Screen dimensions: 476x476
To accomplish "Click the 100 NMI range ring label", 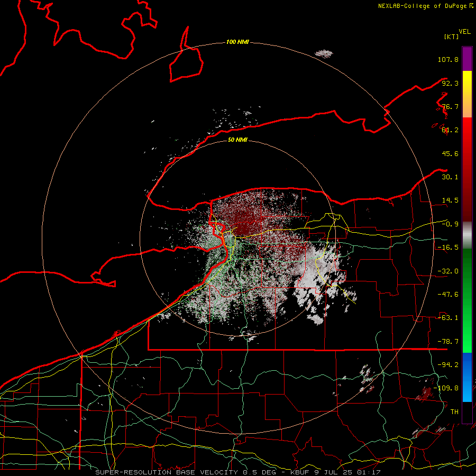I will coord(237,42).
